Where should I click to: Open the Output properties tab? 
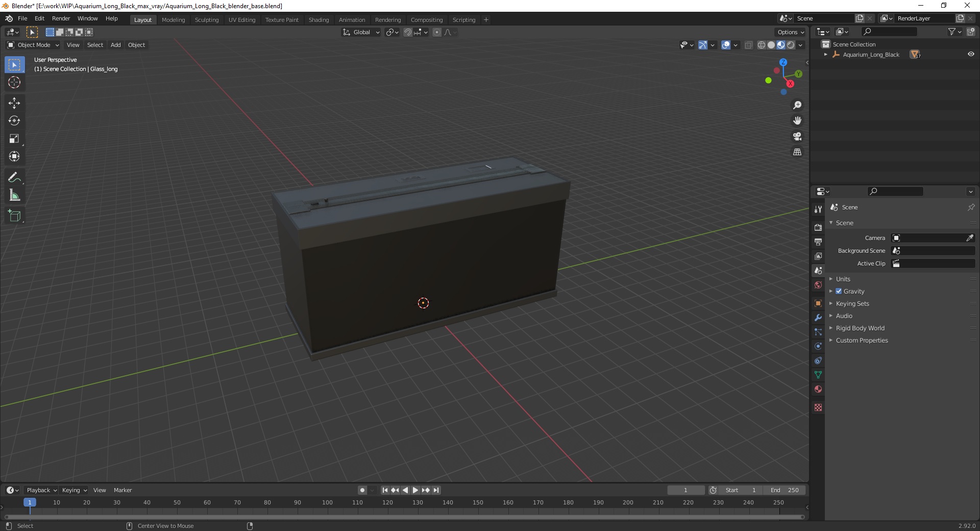tap(818, 242)
